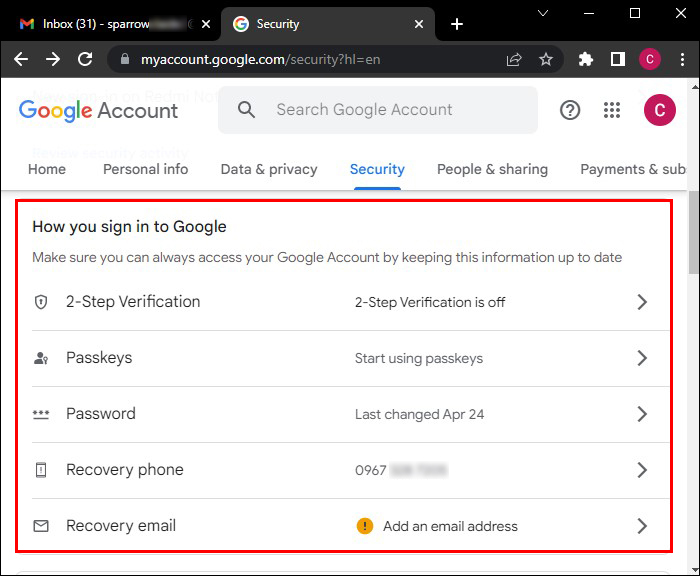Screen dimensions: 700x576
Task: Toggle the Chrome side panel icon
Action: pos(618,60)
